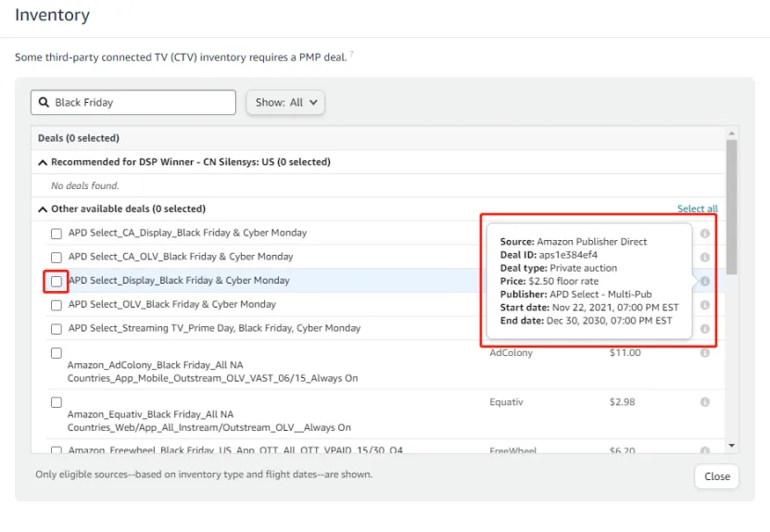This screenshot has height=532, width=770.
Task: Click the Deal ID aps1e384ef4 text
Action: [549, 255]
